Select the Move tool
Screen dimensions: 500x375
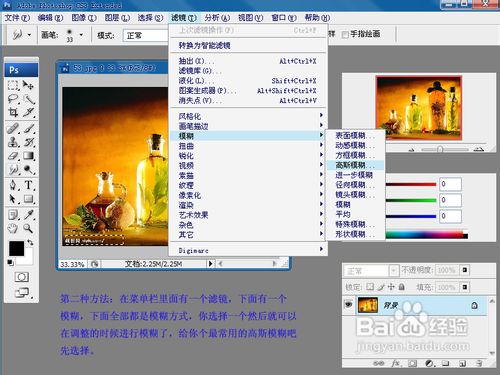29,85
